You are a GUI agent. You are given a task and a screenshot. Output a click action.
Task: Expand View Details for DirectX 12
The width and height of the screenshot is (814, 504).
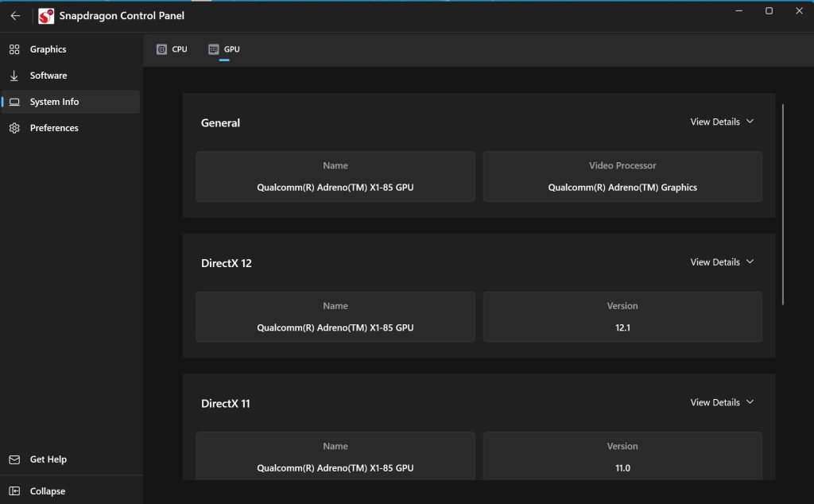coord(720,262)
